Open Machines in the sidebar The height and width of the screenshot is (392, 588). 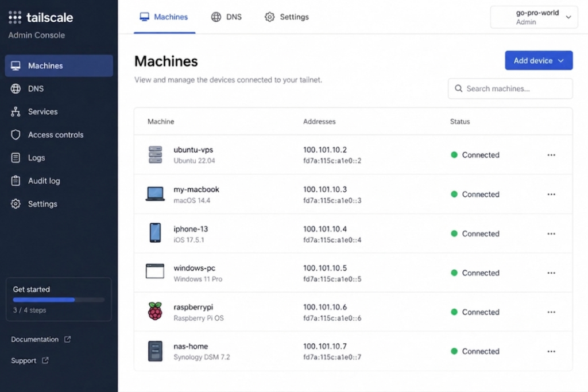click(x=59, y=65)
